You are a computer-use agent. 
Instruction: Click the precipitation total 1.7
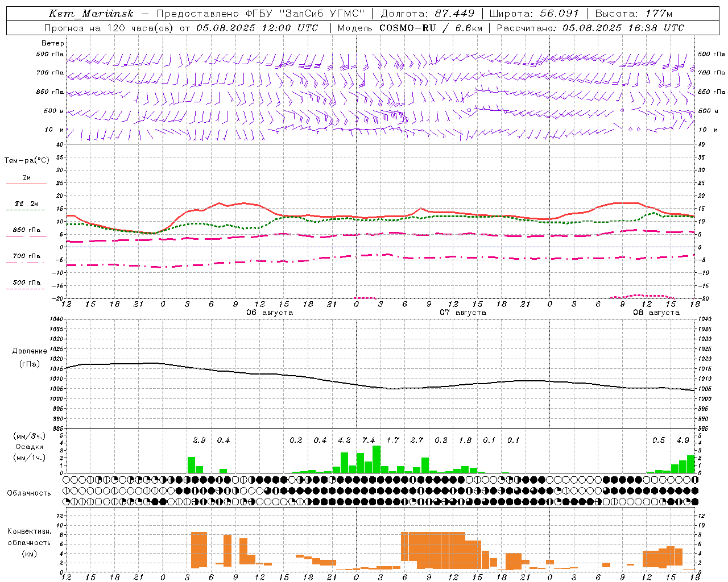tap(392, 440)
